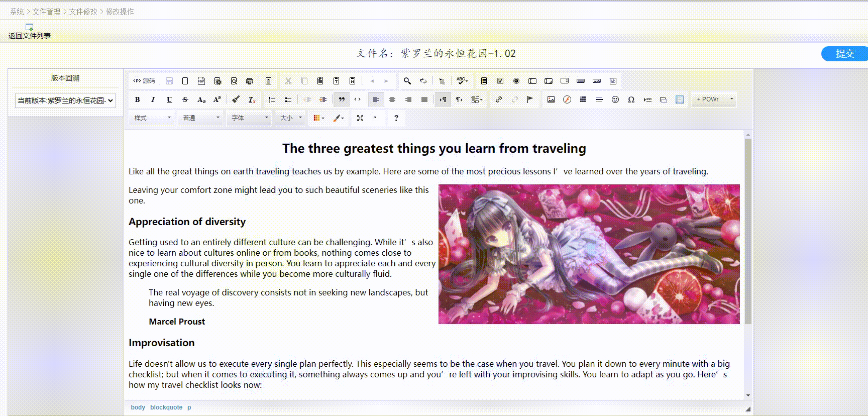868x416 pixels.
Task: Insert a hyperlink
Action: 499,99
